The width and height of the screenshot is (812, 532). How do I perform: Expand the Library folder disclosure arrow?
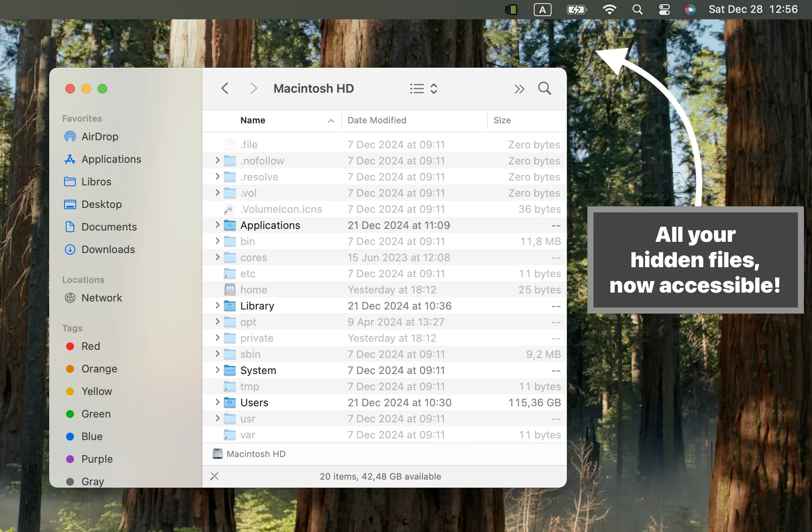[217, 305]
